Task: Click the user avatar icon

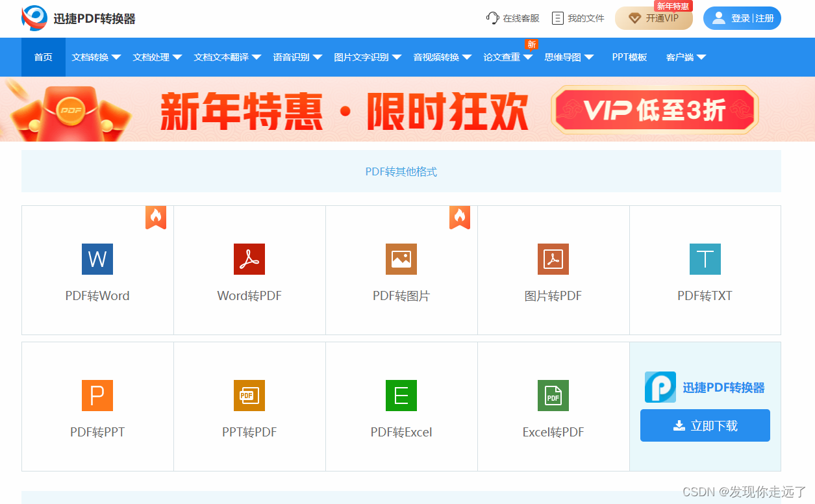Action: coord(718,18)
